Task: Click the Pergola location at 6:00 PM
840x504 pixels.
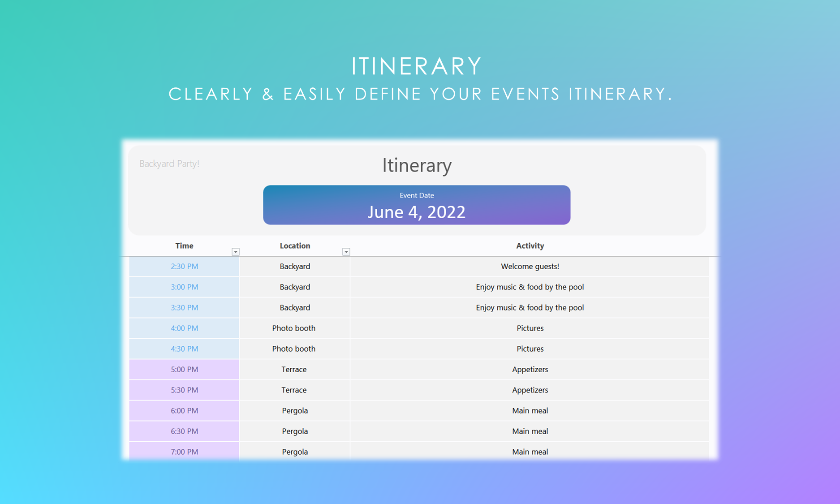Action: pos(295,411)
